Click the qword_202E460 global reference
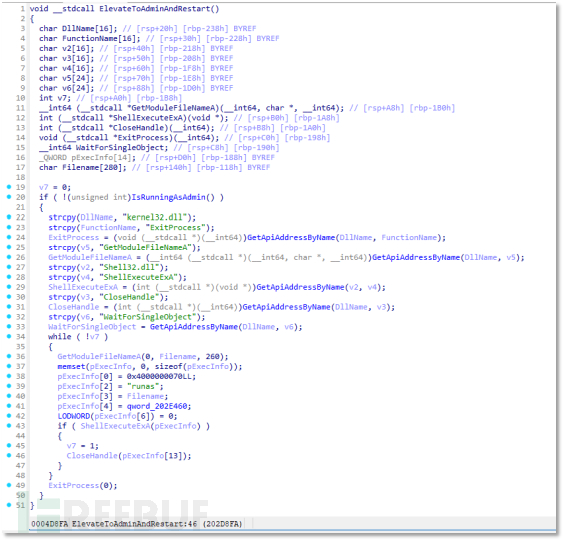 (157, 406)
